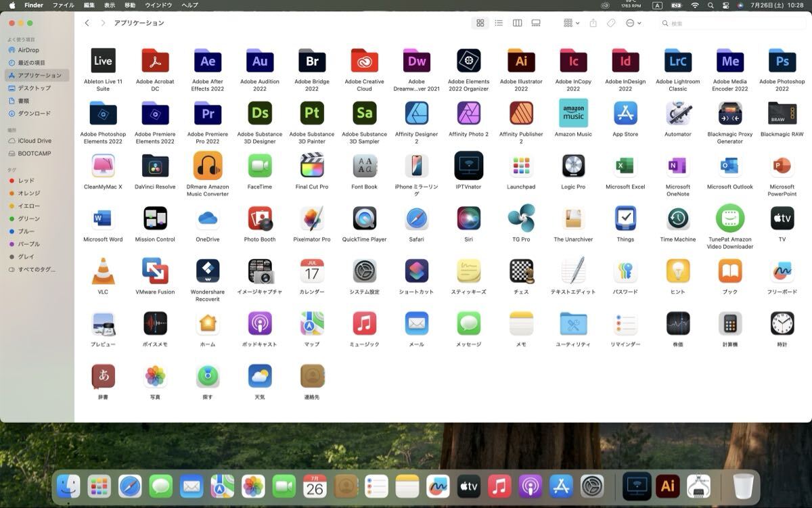The height and width of the screenshot is (508, 812).
Task: Select the Pixelmator Pro icon
Action: click(312, 218)
